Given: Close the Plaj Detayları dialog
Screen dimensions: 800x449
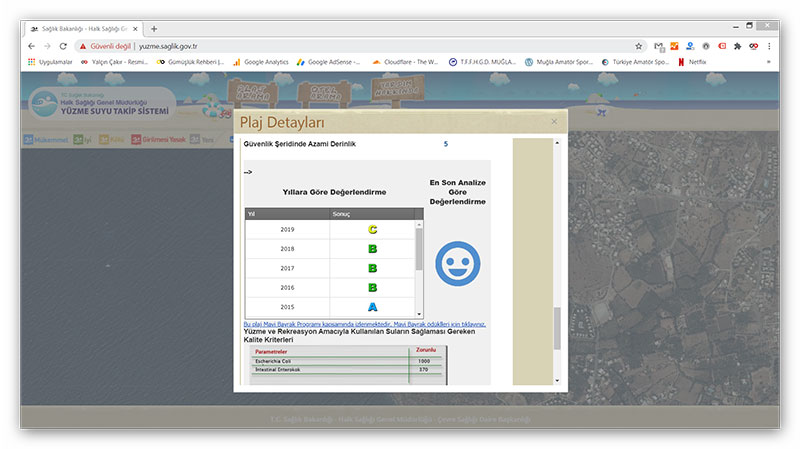Looking at the screenshot, I should coord(554,121).
